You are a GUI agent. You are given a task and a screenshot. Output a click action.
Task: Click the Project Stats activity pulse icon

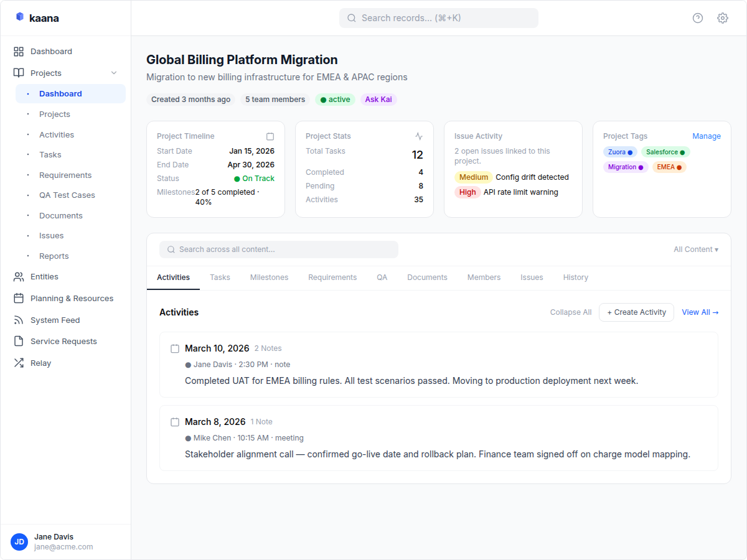tap(419, 136)
